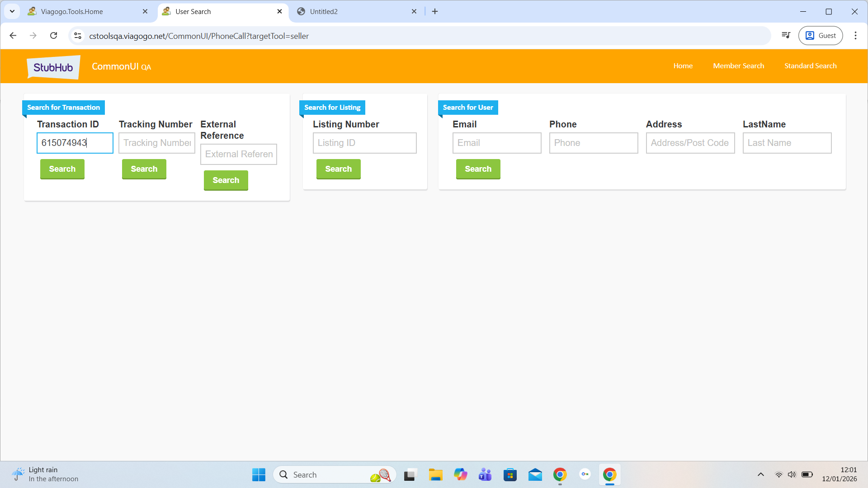
Task: Click the Windows Start icon
Action: click(x=259, y=474)
